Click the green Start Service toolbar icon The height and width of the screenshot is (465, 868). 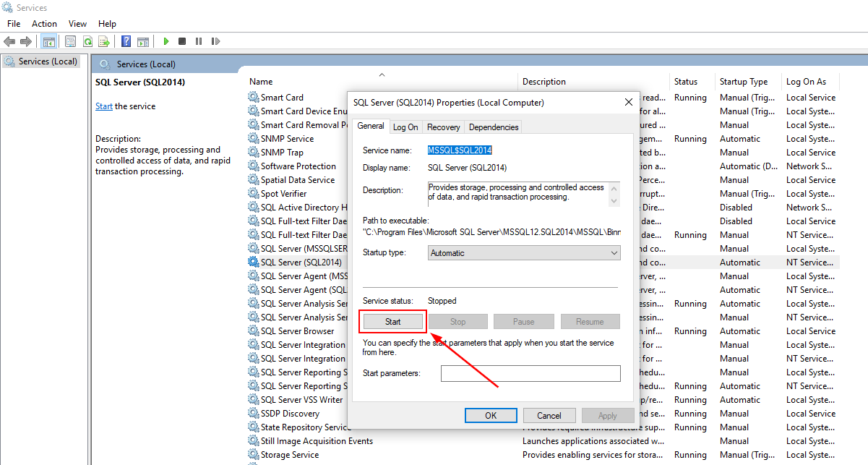166,42
